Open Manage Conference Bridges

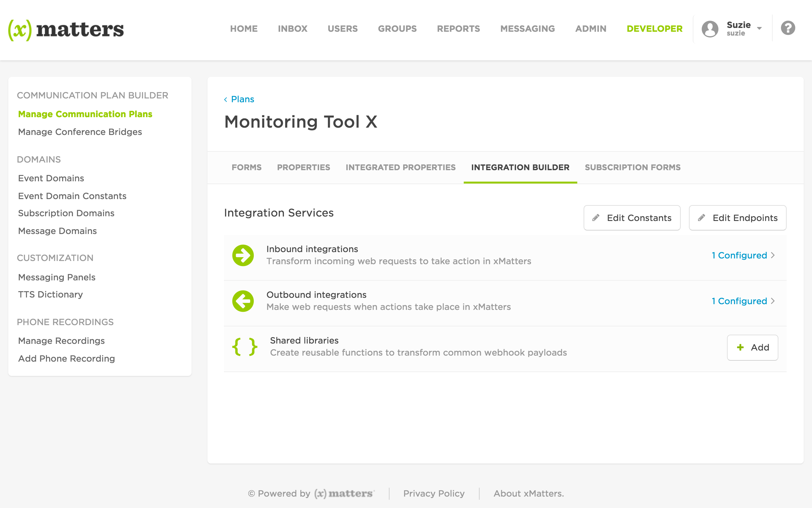pos(80,132)
